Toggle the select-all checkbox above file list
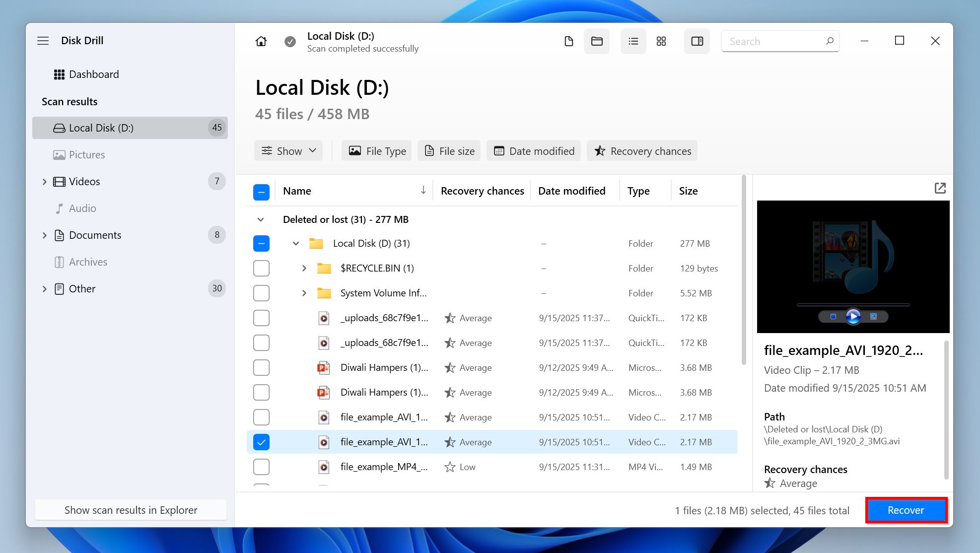980x553 pixels. 261,192
